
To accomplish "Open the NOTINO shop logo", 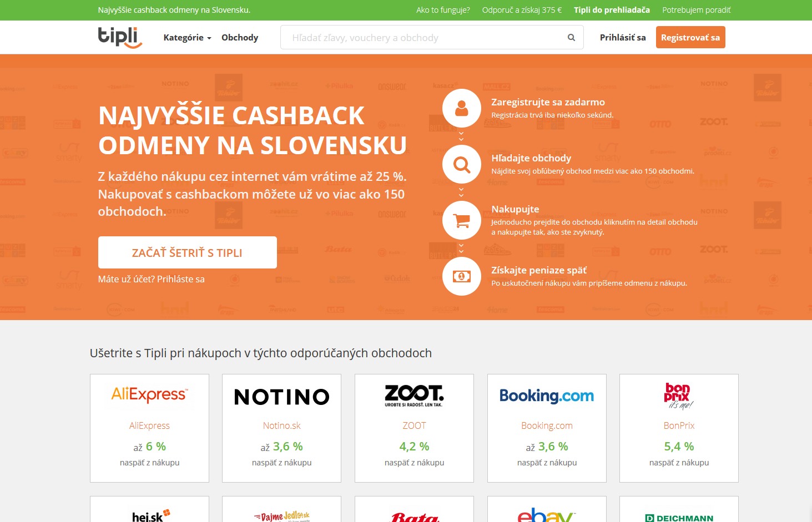I will click(282, 397).
